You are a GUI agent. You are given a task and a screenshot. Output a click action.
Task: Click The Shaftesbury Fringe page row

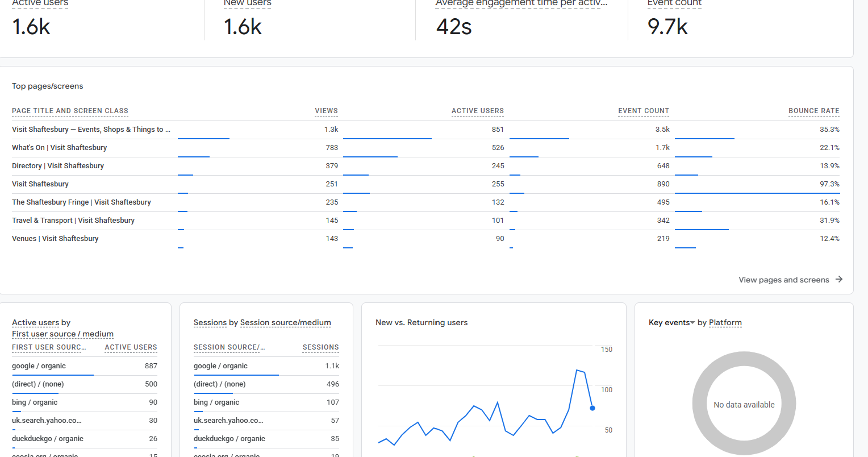pos(425,202)
